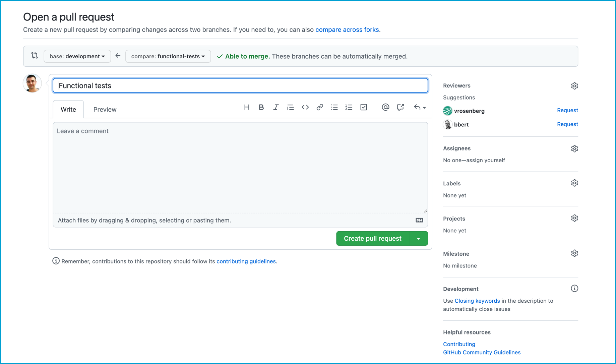Switch to the Preview tab
616x364 pixels.
click(x=105, y=110)
